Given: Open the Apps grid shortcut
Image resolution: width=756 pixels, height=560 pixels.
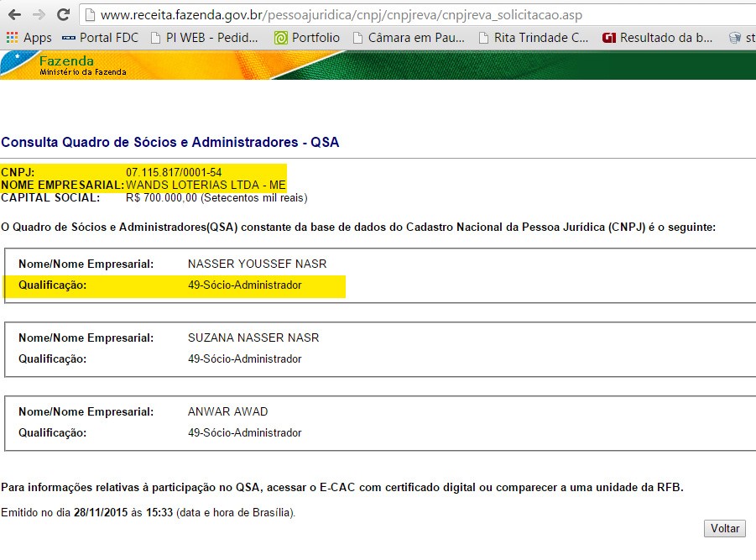Looking at the screenshot, I should click(29, 38).
